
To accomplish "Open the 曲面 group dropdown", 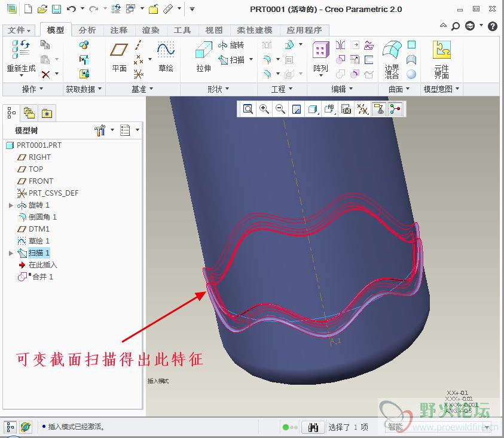I will pyautogui.click(x=399, y=89).
